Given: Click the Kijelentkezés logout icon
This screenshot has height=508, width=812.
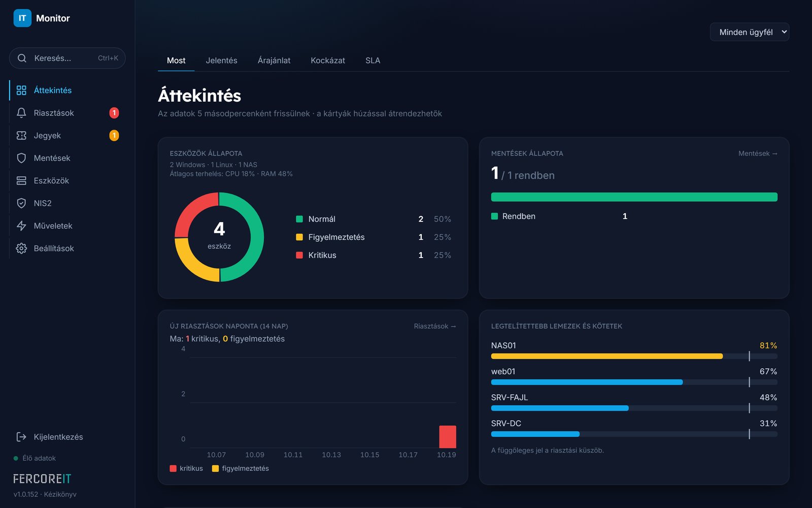Looking at the screenshot, I should click(x=21, y=437).
